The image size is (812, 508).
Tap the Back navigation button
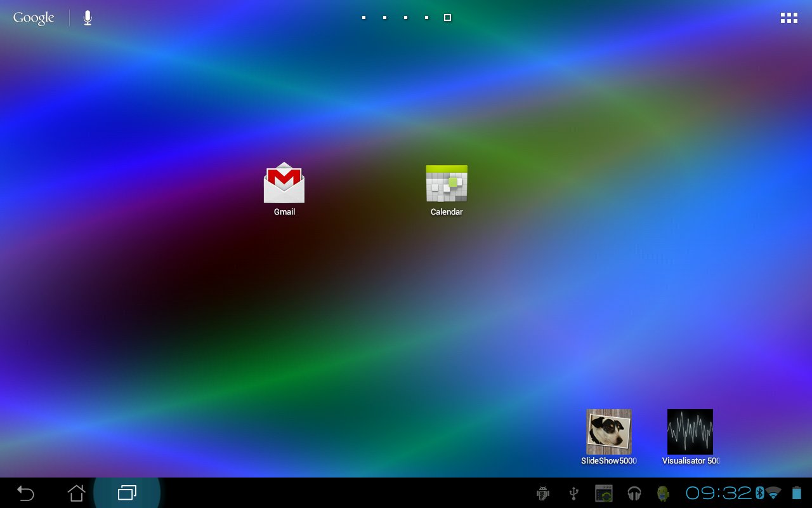(x=25, y=493)
